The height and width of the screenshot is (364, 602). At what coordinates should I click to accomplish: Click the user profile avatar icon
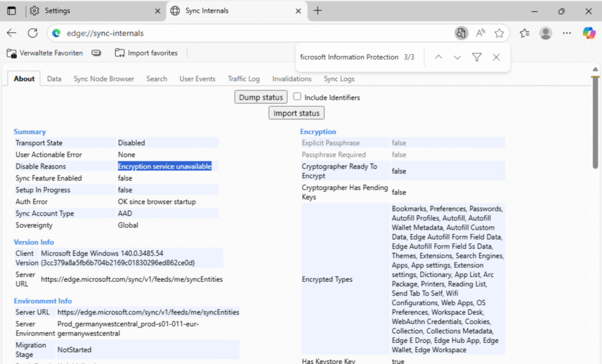click(x=546, y=33)
